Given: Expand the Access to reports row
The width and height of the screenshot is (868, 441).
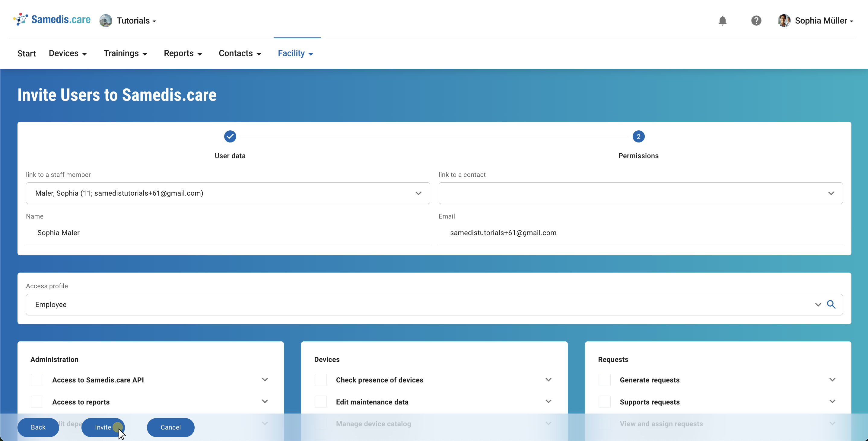Looking at the screenshot, I should [265, 401].
